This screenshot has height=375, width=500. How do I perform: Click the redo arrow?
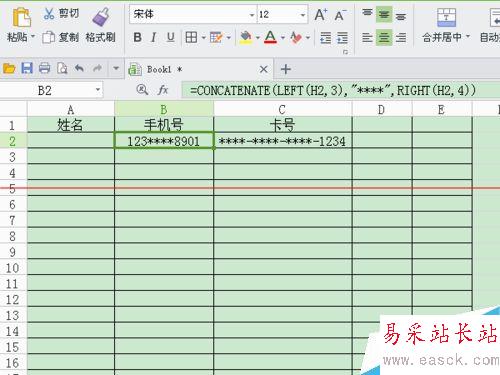click(x=97, y=69)
